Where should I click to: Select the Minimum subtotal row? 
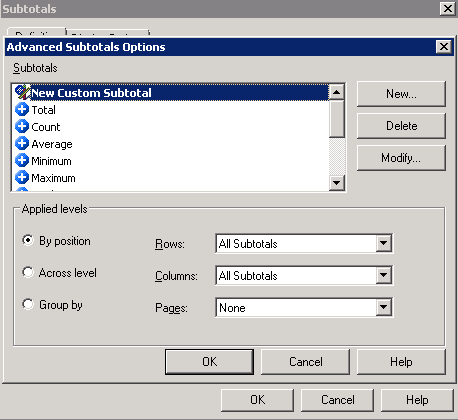(170, 161)
